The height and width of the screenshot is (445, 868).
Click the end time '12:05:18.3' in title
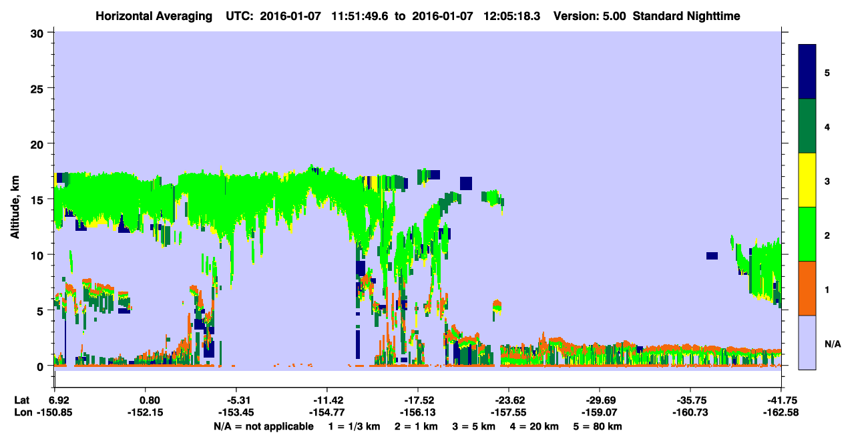513,16
